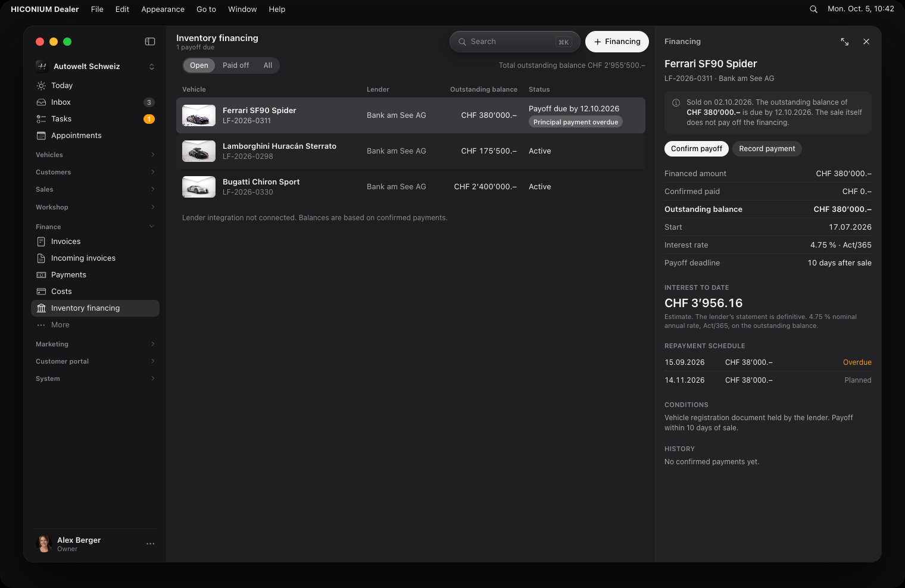Viewport: 905px width, 588px height.
Task: Collapse the Finance section
Action: click(95, 227)
